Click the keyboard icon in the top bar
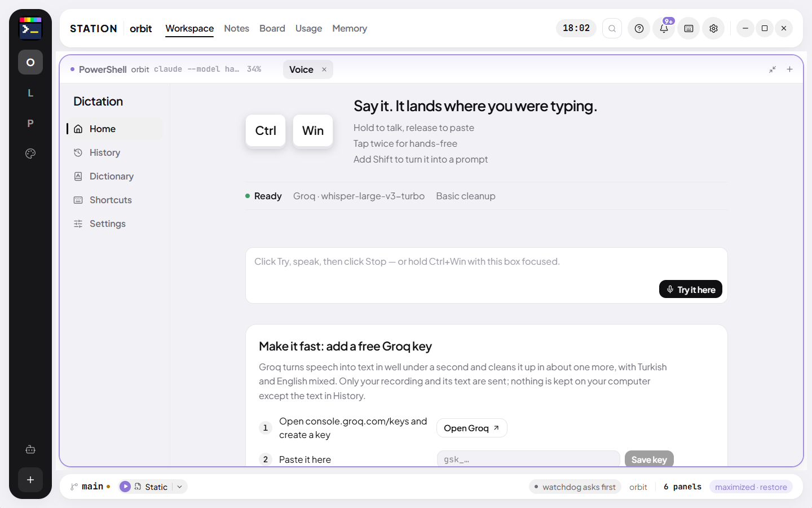The image size is (812, 508). pos(689,28)
